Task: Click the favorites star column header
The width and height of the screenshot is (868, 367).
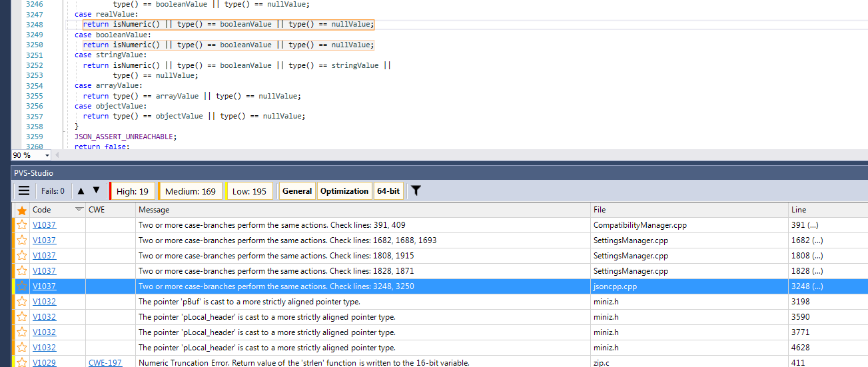Action: [22, 210]
